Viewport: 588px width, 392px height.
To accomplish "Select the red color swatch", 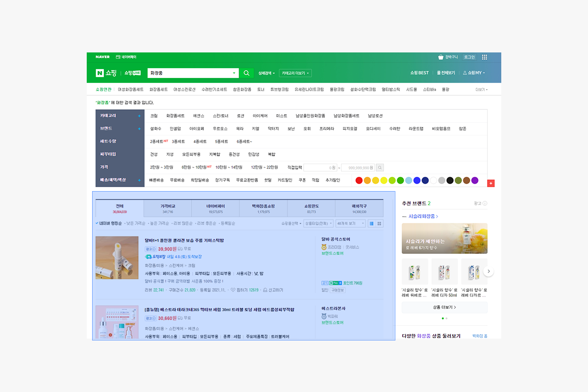I will coord(359,180).
